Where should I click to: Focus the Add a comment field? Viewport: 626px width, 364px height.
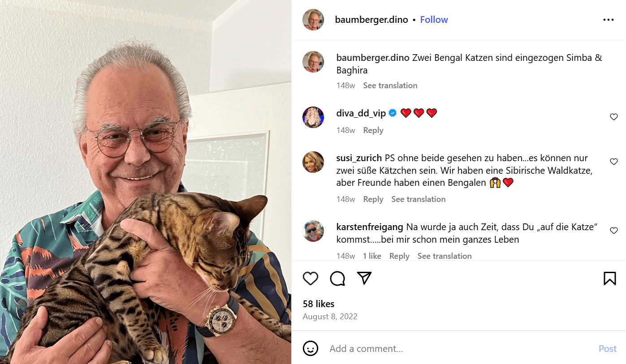(x=459, y=349)
